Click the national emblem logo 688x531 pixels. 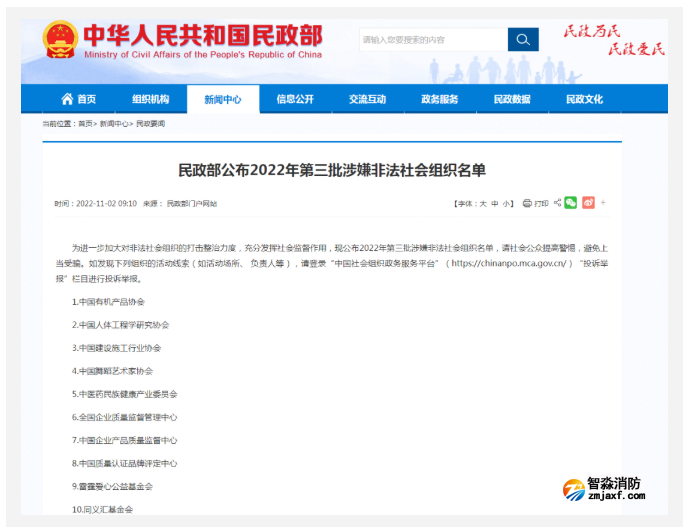click(60, 40)
